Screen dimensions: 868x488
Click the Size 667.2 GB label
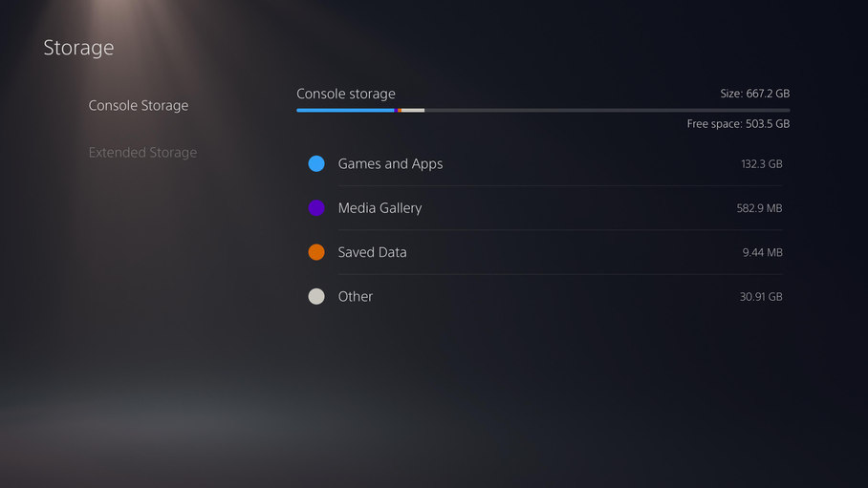(755, 94)
